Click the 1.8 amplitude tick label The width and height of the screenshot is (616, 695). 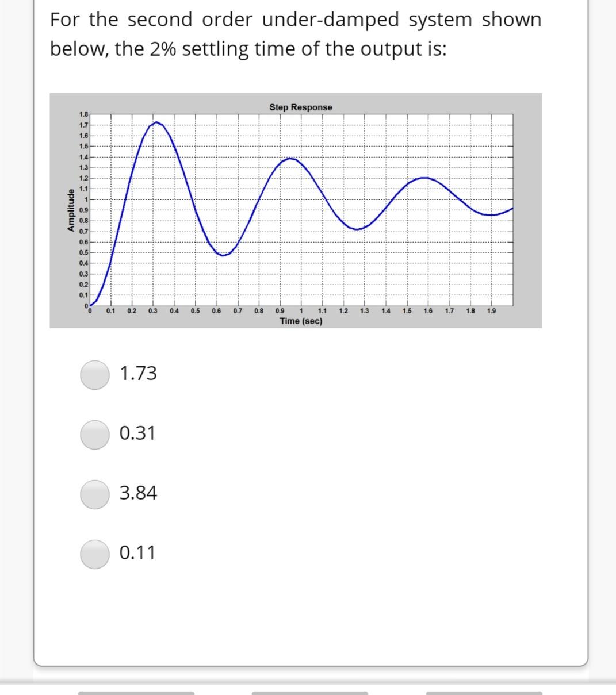tap(82, 114)
